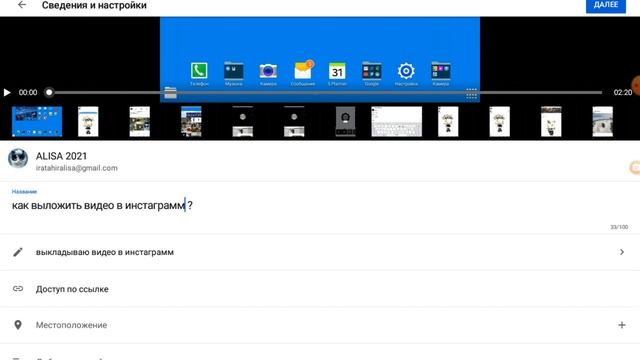The width and height of the screenshot is (640, 360).
Task: Go back using the arrow icon
Action: pyautogui.click(x=22, y=5)
